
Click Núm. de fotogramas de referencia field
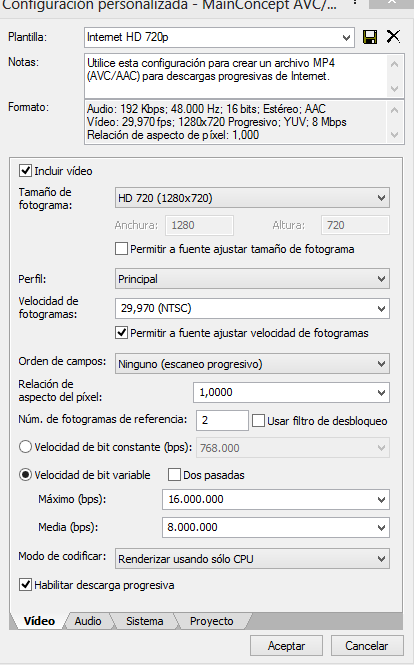click(222, 420)
